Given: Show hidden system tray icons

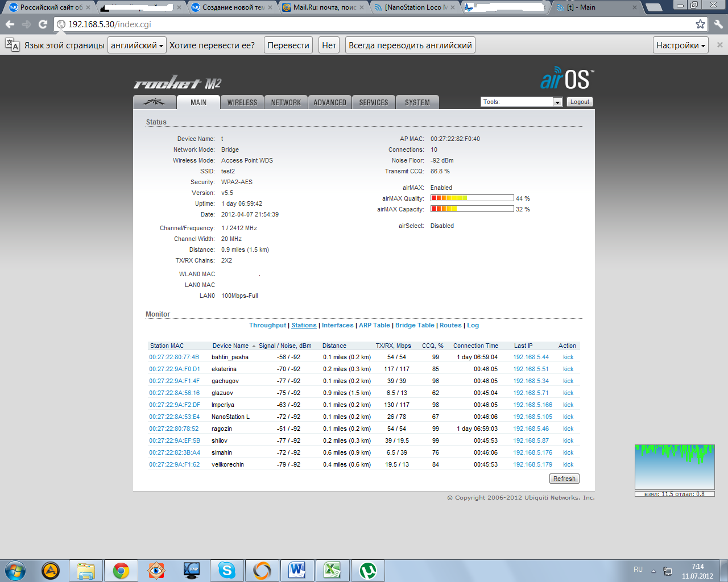Looking at the screenshot, I should pyautogui.click(x=653, y=571).
